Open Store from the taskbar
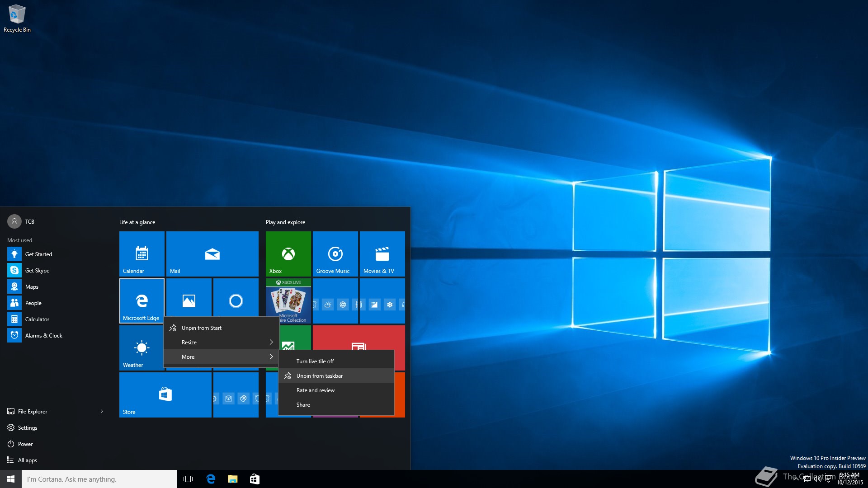Image resolution: width=868 pixels, height=488 pixels. 255,479
